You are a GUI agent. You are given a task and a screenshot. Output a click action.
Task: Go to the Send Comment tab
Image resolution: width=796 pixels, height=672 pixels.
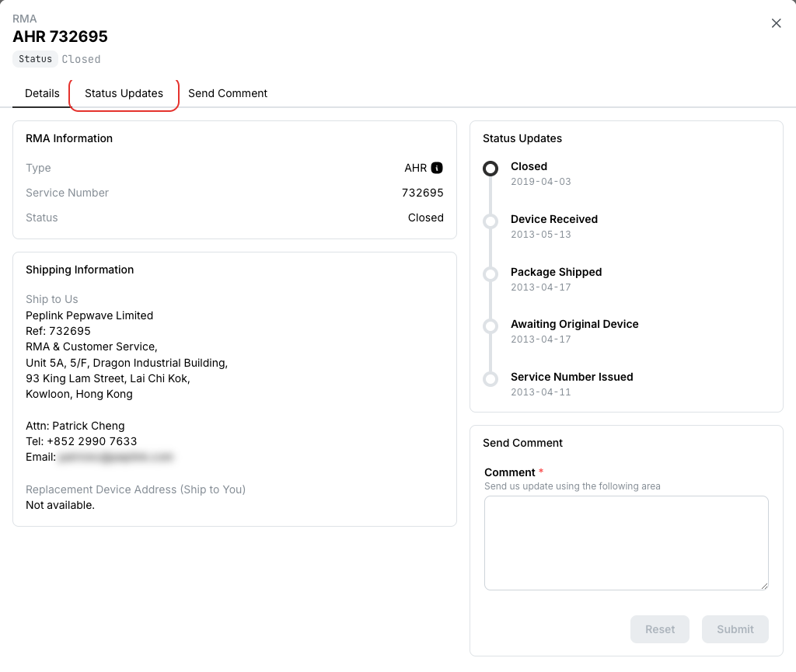(x=228, y=93)
